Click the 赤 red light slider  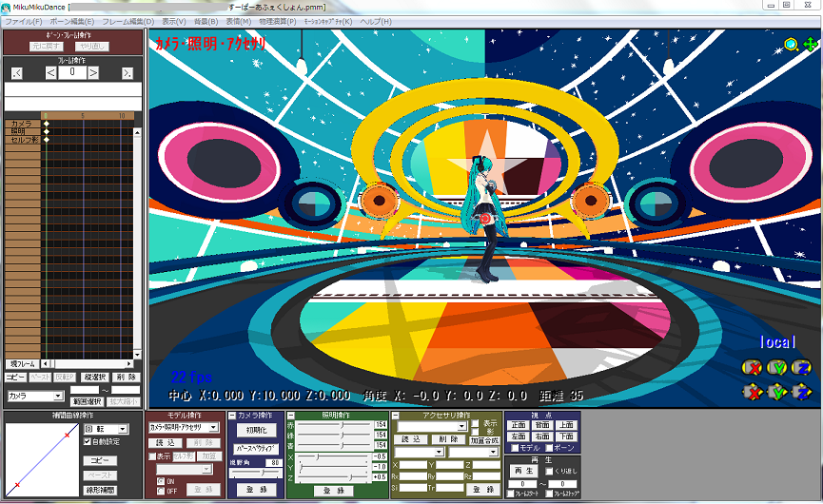pos(332,425)
